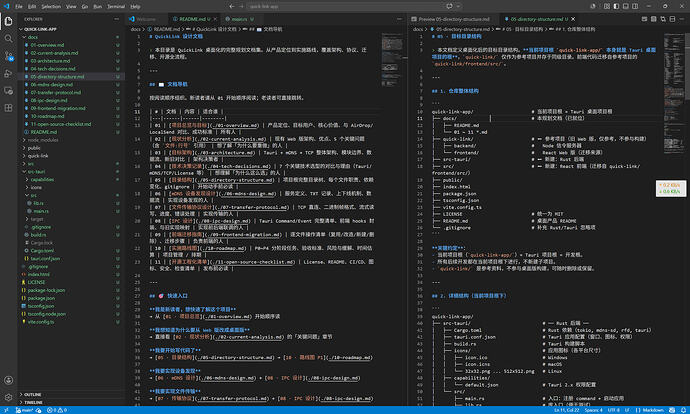The width and height of the screenshot is (690, 414).
Task: Click Spaces: 4 indentation setting
Action: [593, 410]
